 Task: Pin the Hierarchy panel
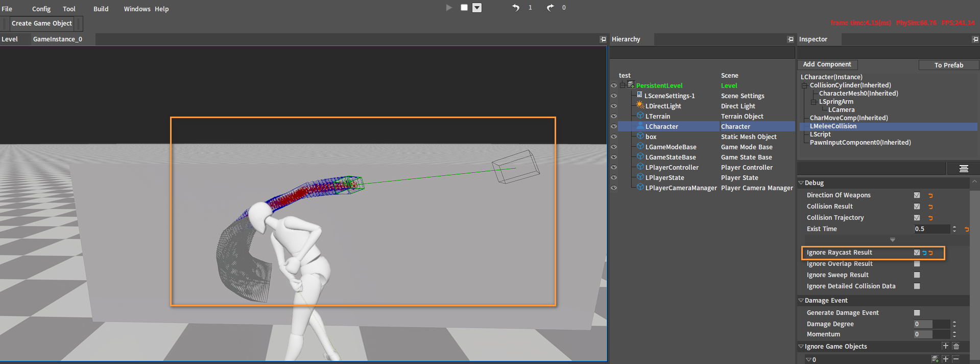tap(791, 39)
